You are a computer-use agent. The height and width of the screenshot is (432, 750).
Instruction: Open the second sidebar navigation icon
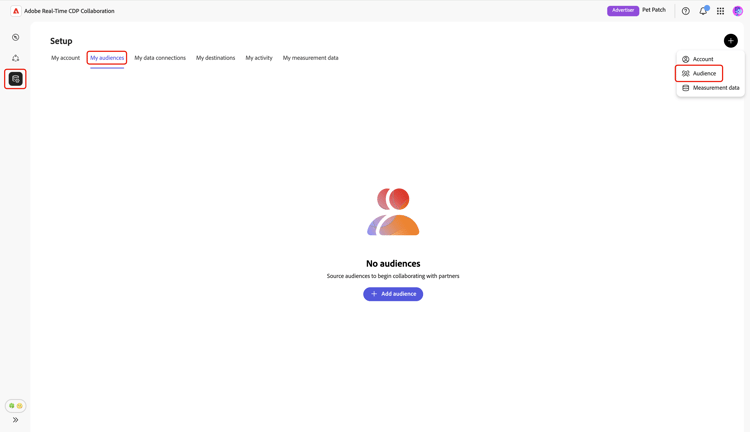(16, 58)
